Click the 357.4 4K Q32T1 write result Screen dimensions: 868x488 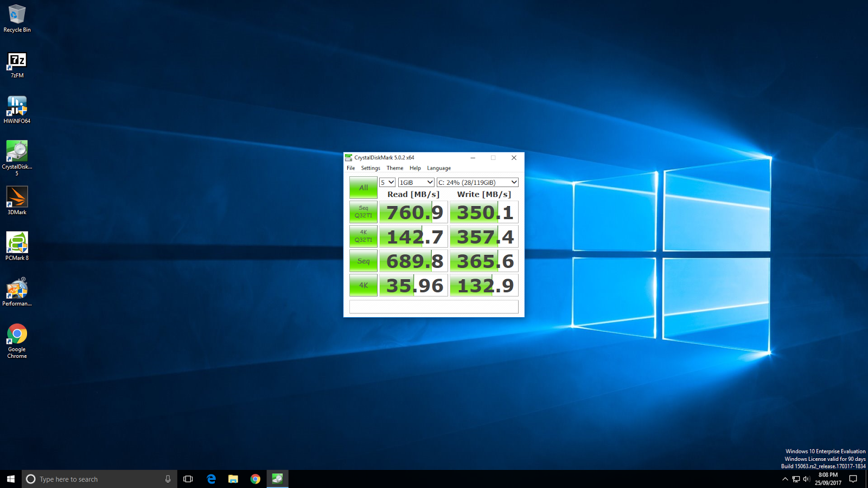pyautogui.click(x=484, y=236)
